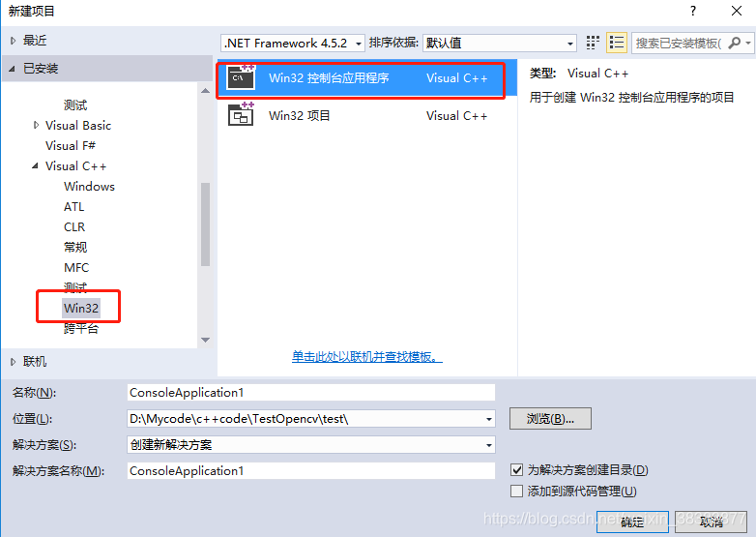Viewport: 756px width, 537px height.
Task: Cancel with the 取消 button
Action: point(712,522)
